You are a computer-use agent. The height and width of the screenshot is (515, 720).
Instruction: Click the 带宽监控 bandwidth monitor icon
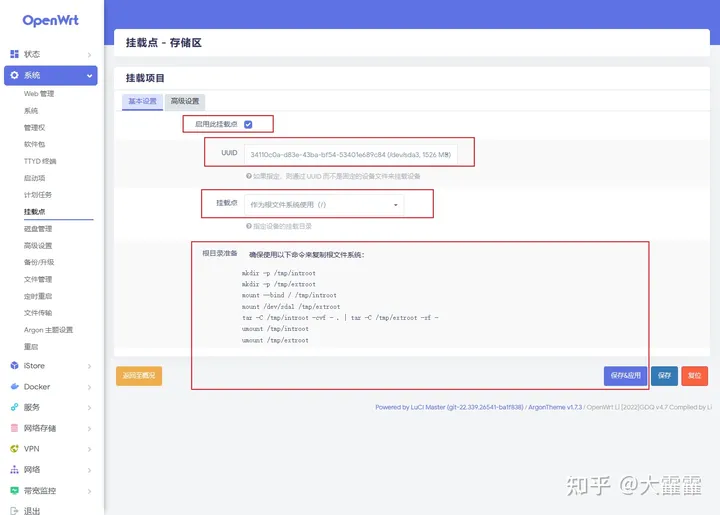14,491
